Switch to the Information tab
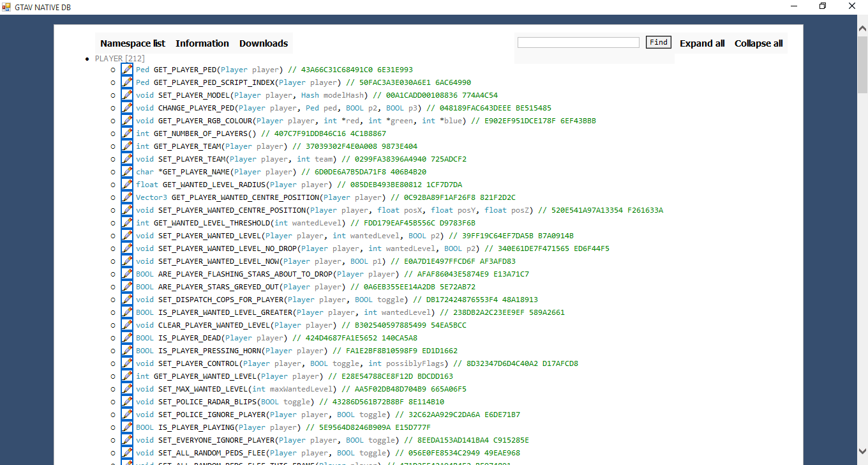This screenshot has height=465, width=868. click(x=202, y=43)
